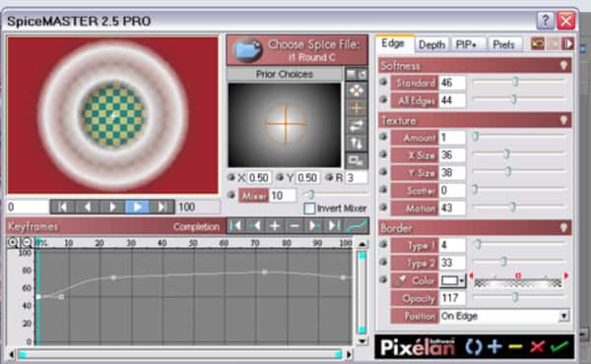Play the preview with highlighted play button

point(137,207)
